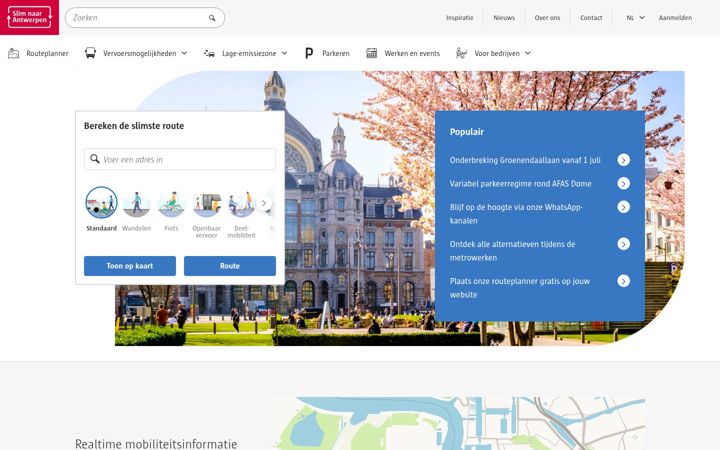
Task: Open Plaats onze routeplanner gratis link
Action: click(520, 288)
